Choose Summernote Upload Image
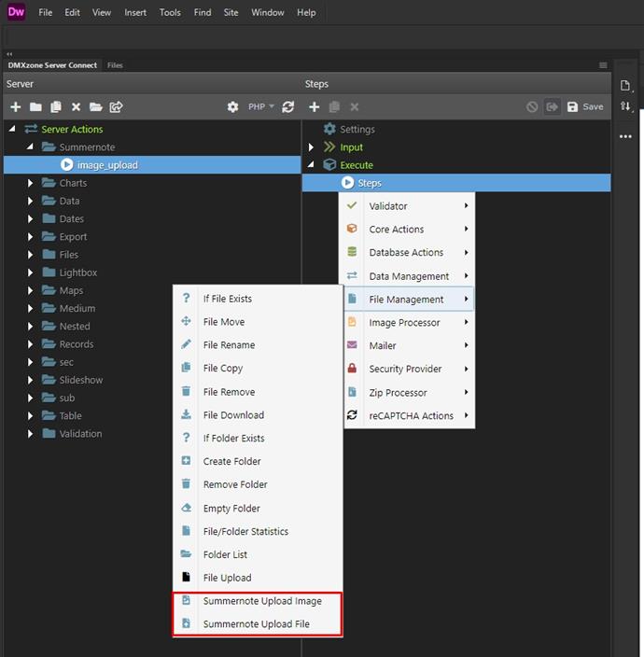The image size is (644, 657). coord(258,601)
